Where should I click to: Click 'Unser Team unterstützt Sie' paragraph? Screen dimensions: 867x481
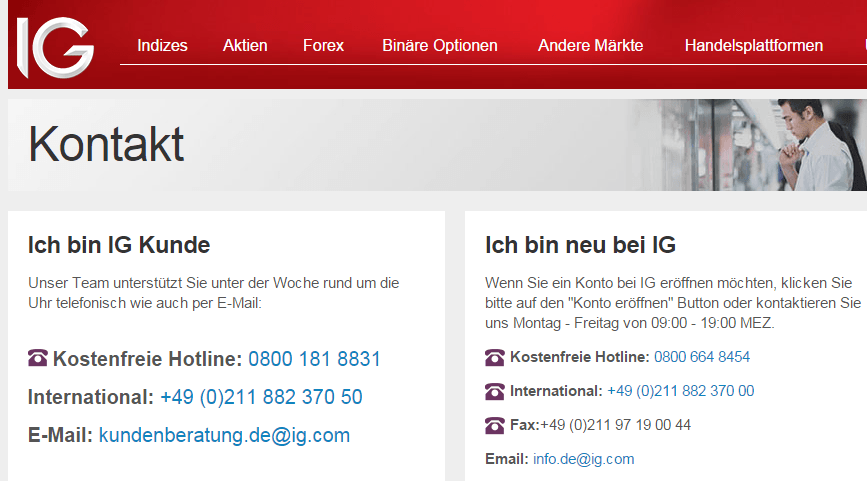213,293
